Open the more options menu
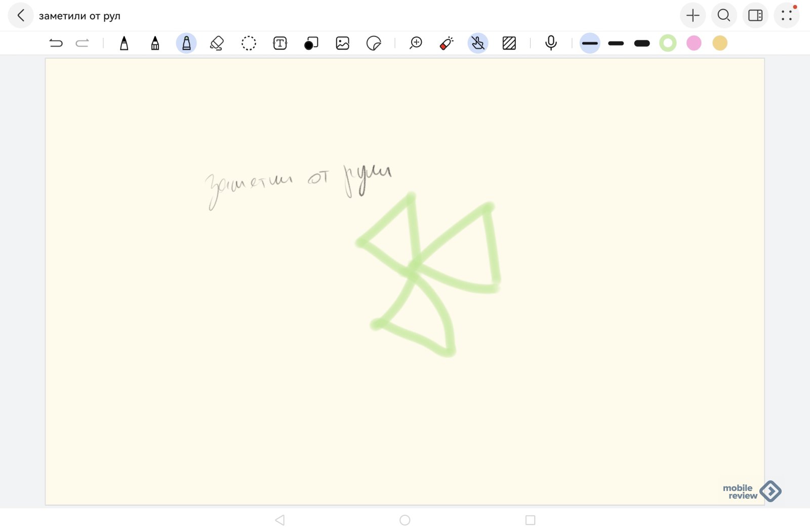Viewport: 810px width, 532px height. 786,16
